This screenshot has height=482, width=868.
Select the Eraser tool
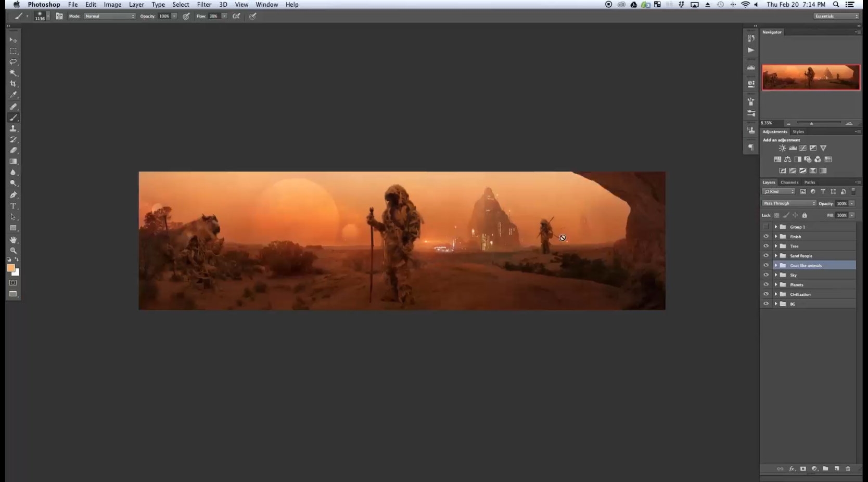(x=13, y=150)
